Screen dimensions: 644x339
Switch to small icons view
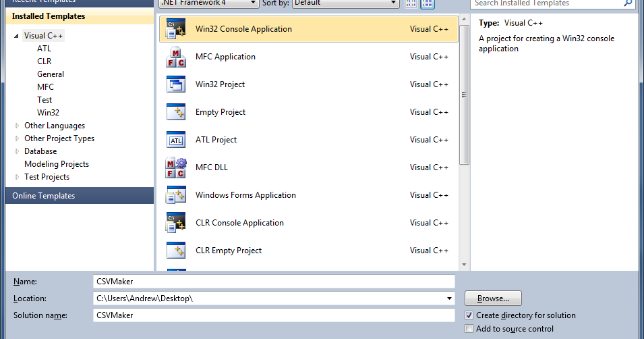tap(411, 3)
